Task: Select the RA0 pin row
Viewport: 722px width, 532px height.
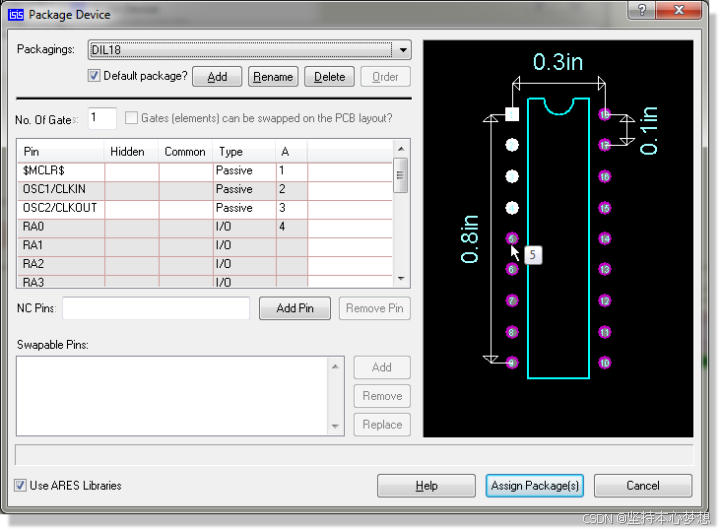Action: [x=205, y=227]
